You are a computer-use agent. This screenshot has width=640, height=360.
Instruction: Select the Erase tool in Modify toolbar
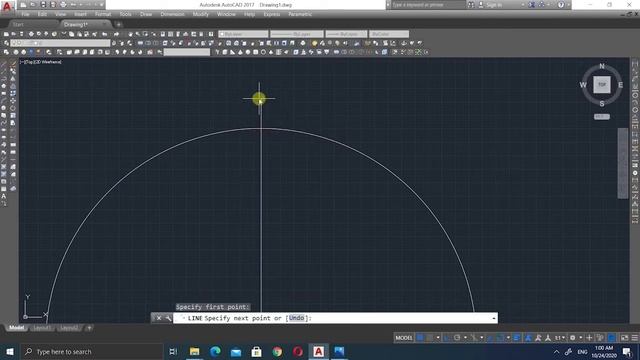point(13,64)
